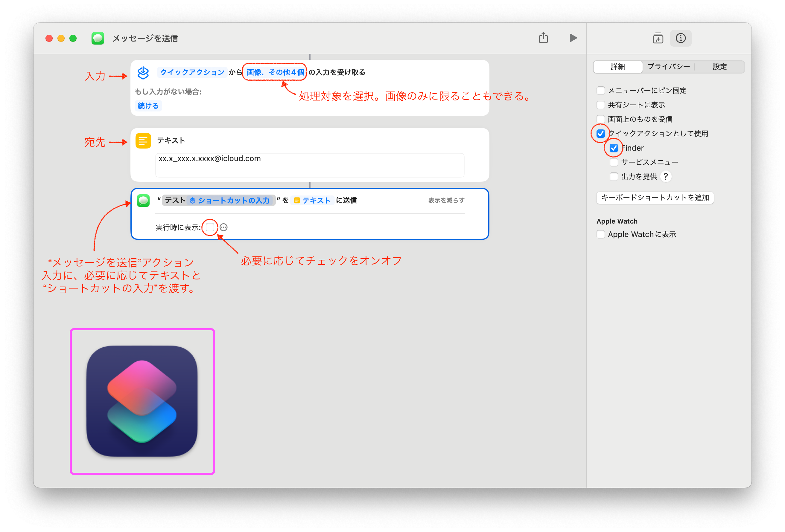Click the share icon in the toolbar
The image size is (785, 532).
(543, 38)
